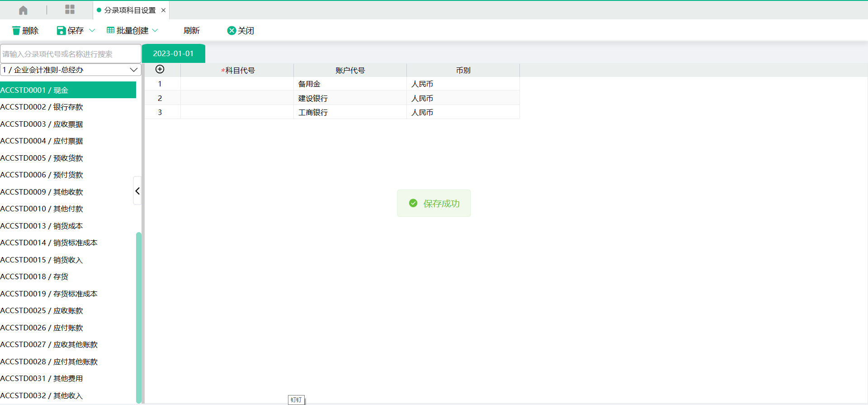Click 科目代号 cell in 备用金 row
Viewport: 868px width, 405px height.
(237, 84)
